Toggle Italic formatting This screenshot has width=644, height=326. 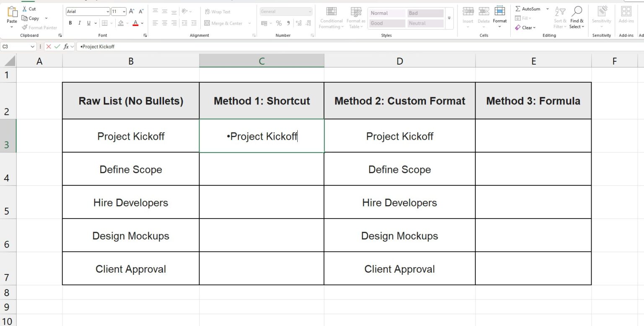tap(80, 23)
